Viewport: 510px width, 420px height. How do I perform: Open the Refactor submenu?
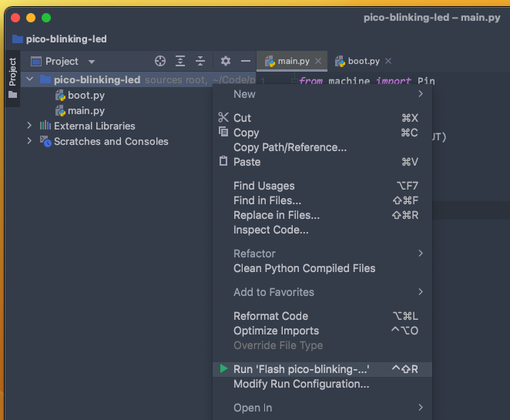[322, 254]
